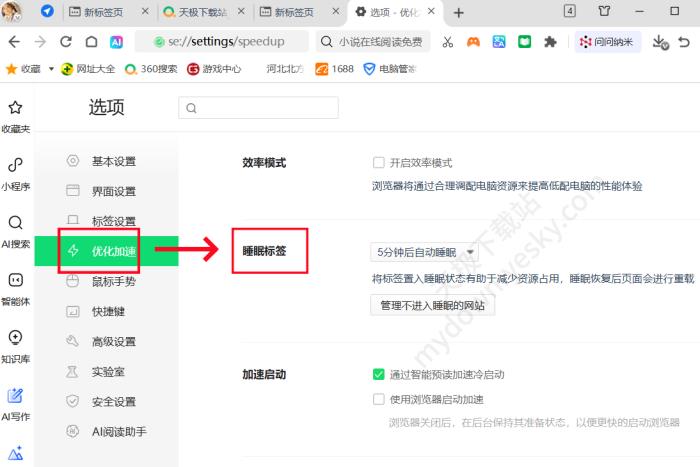Screen dimensions: 700x467
Task: Click the reload page icon
Action: (x=66, y=42)
